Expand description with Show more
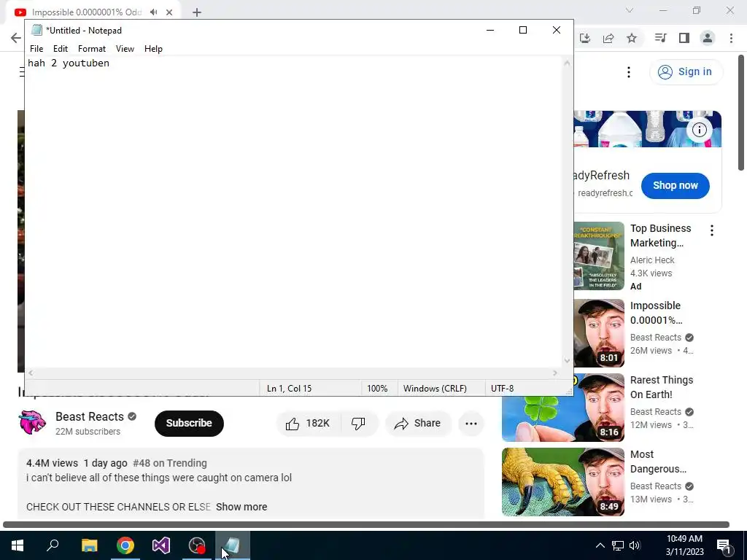747x560 pixels. pos(241,507)
